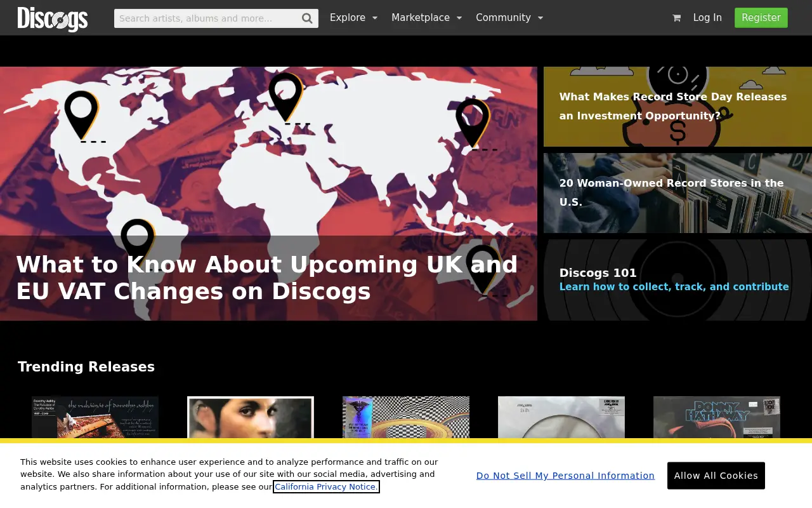Open the shopping cart icon
Image resolution: width=812 pixels, height=508 pixels.
coord(676,18)
